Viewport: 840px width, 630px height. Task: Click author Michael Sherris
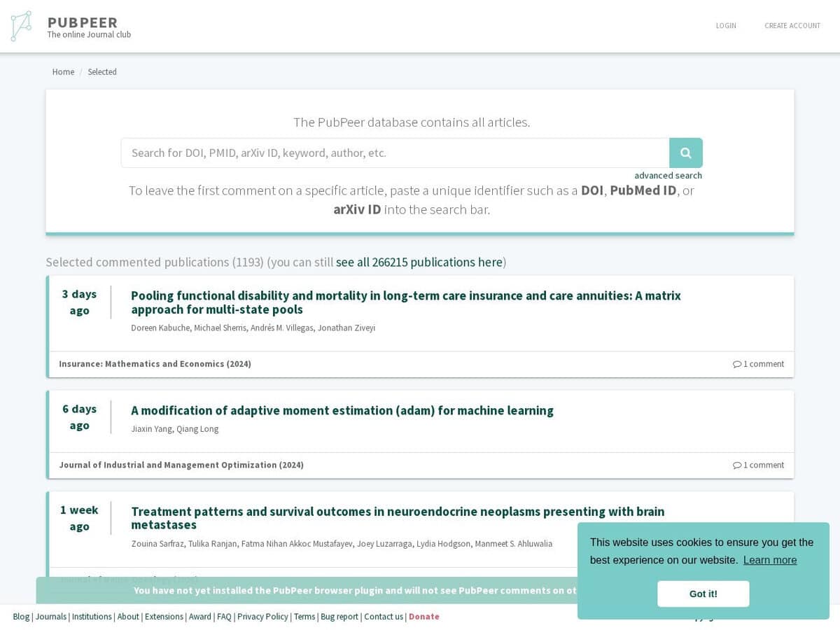[220, 328]
